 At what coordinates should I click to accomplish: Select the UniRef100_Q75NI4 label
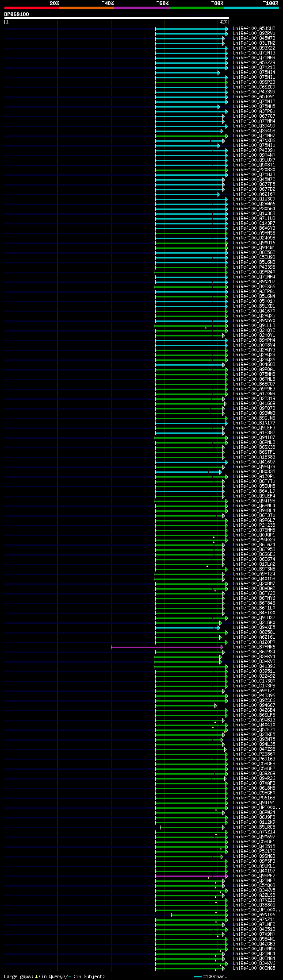[254, 72]
